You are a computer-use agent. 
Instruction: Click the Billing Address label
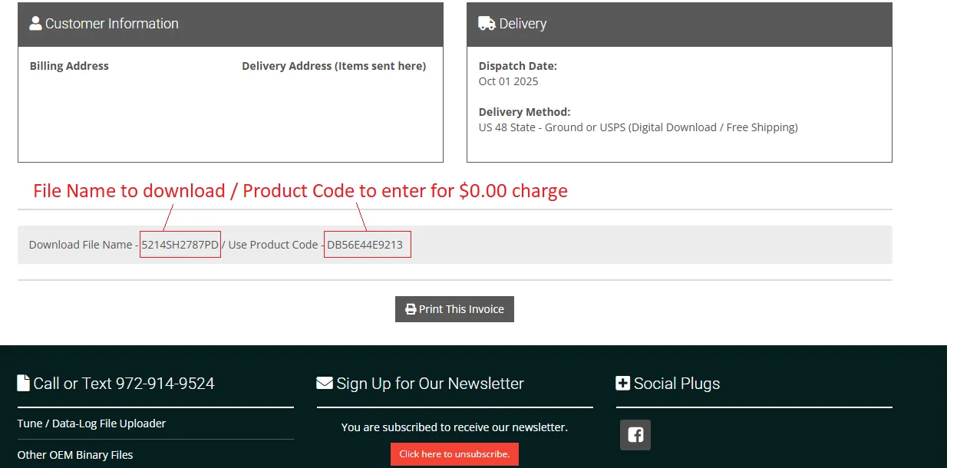click(69, 66)
